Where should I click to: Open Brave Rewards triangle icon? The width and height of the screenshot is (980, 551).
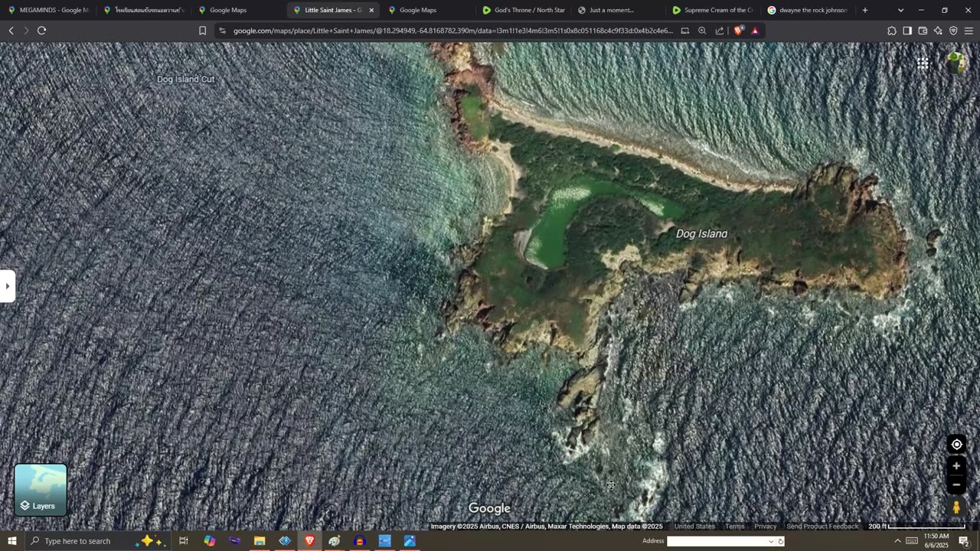click(x=755, y=31)
